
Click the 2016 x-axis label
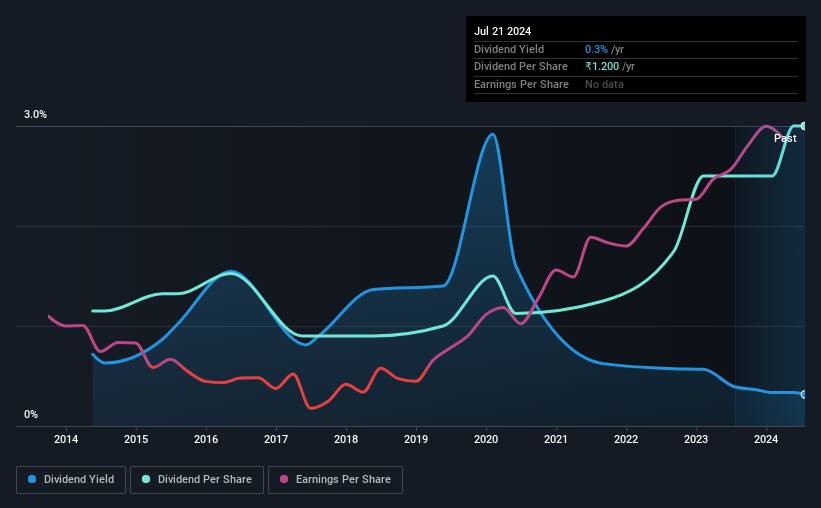click(x=206, y=439)
